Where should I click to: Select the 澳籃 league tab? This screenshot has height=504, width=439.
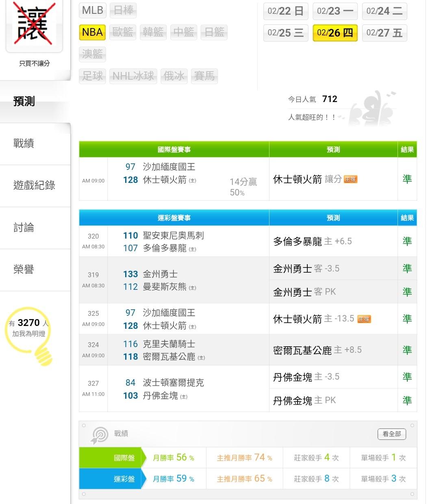tap(93, 54)
